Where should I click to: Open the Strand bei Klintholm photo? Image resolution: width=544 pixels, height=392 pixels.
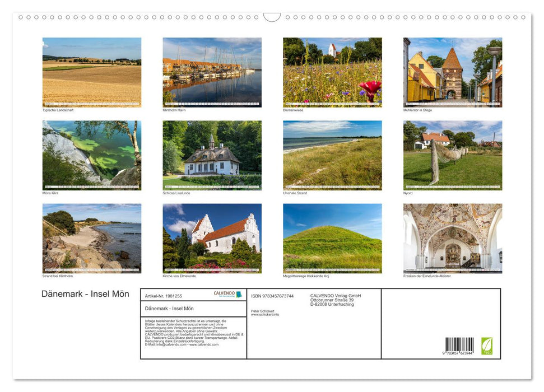(92, 238)
